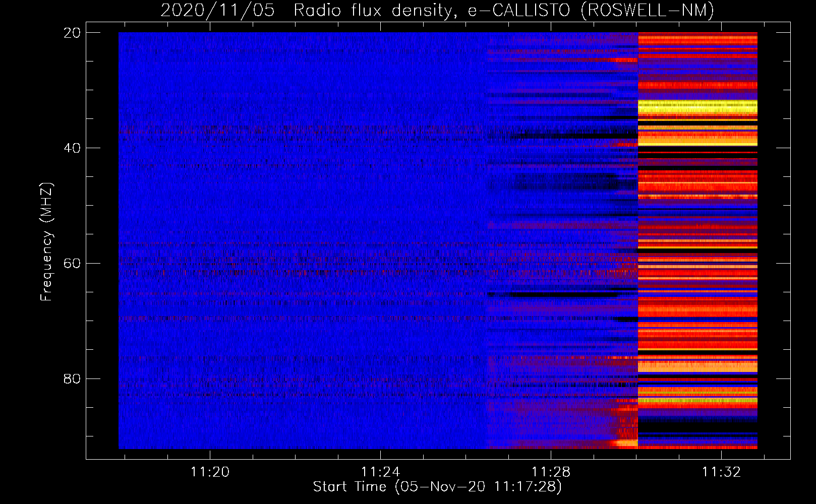Viewport: 816px width, 504px height.
Task: Click the '20' frequency tick label
Action: (72, 33)
